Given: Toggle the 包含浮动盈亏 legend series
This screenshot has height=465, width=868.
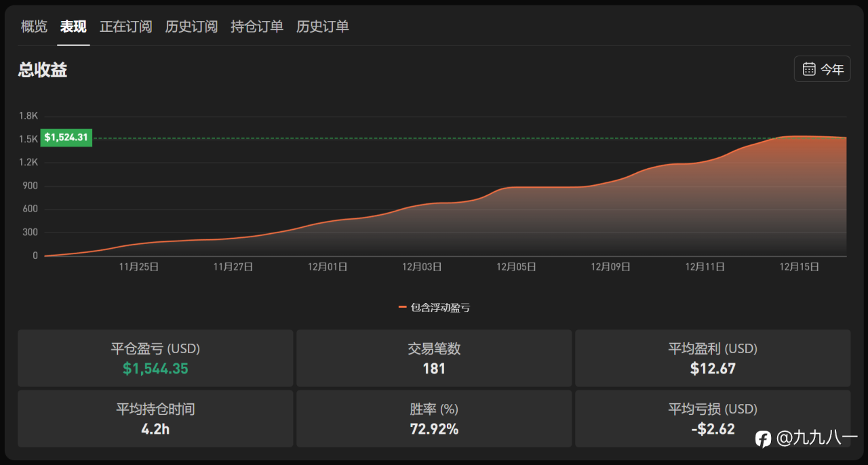Looking at the screenshot, I should 434,307.
